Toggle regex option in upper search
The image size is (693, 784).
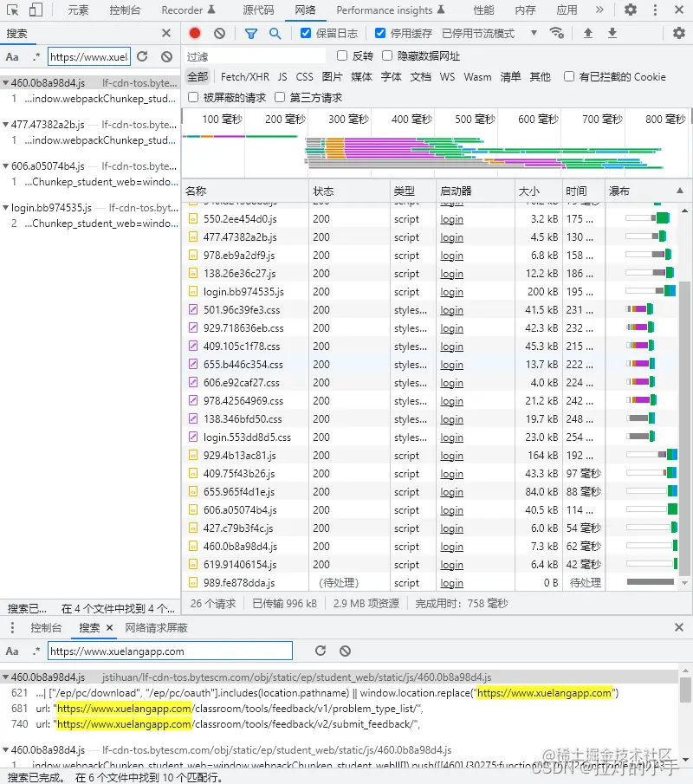(x=36, y=57)
